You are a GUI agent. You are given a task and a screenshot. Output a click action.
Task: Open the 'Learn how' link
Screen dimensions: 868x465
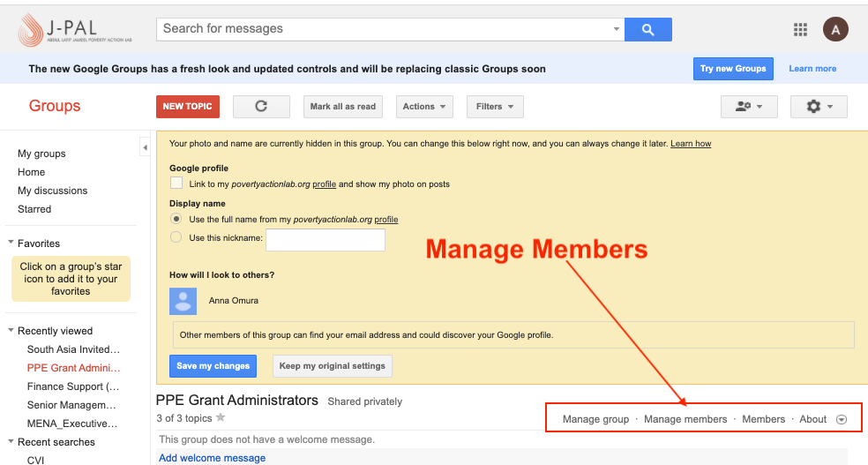click(x=691, y=143)
